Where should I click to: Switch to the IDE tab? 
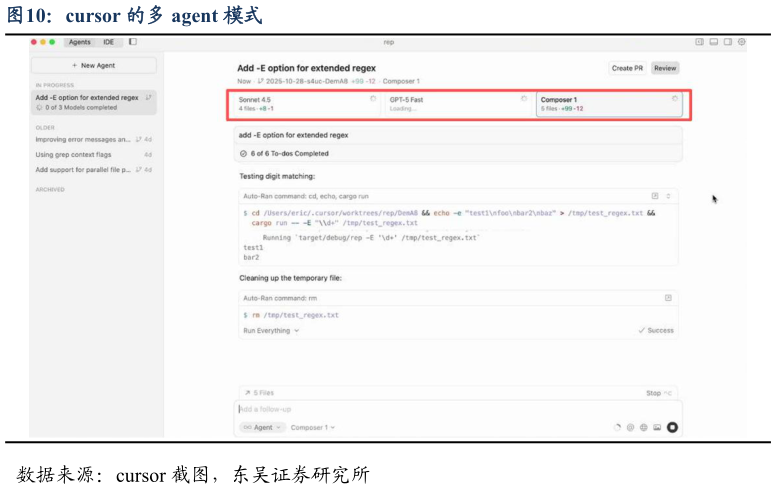108,42
